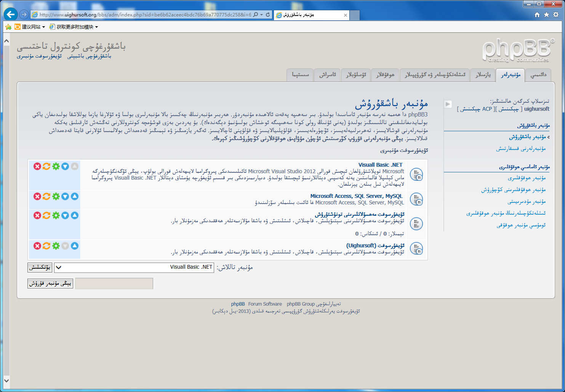The image size is (565, 392).
Task: Resync the Visuall Basic .NET forum
Action: click(46, 166)
